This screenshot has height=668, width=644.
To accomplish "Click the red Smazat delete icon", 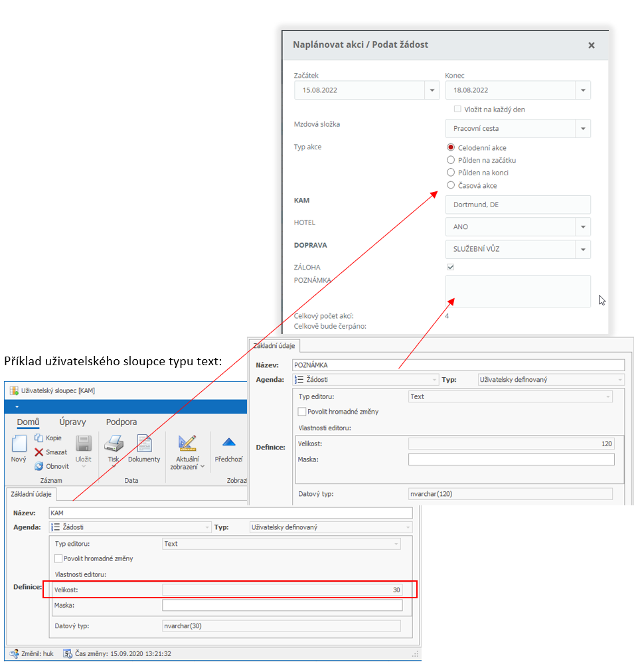I will [39, 452].
